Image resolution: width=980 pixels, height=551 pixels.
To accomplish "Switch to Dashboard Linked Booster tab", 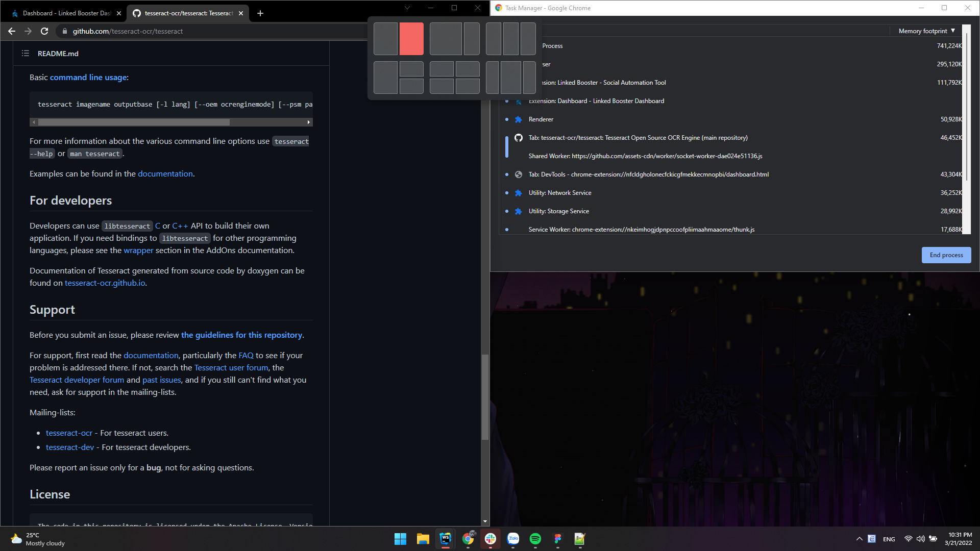I will coord(66,13).
